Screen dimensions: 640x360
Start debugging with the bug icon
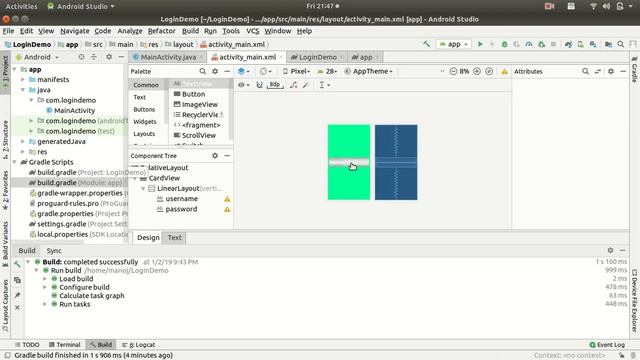[x=504, y=44]
